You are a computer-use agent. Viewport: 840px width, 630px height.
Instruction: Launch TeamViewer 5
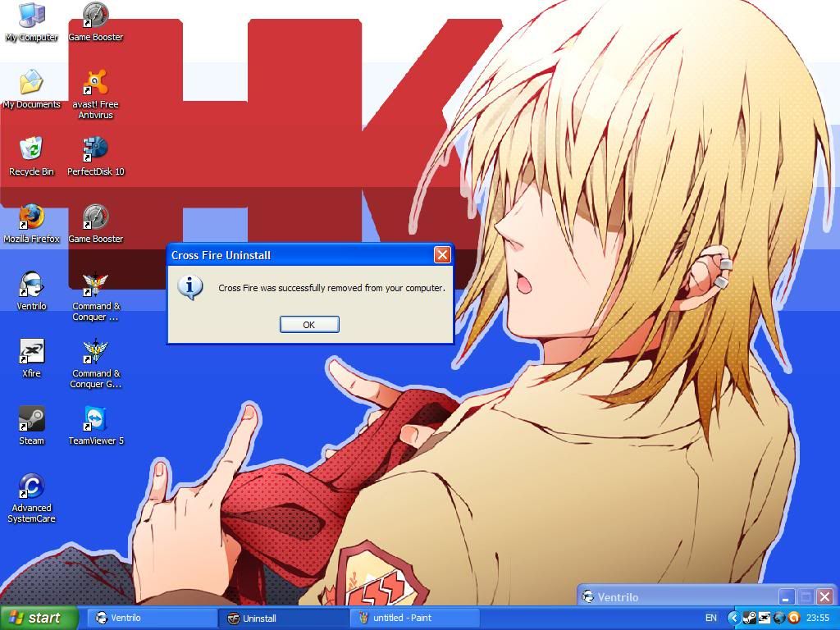(x=95, y=421)
